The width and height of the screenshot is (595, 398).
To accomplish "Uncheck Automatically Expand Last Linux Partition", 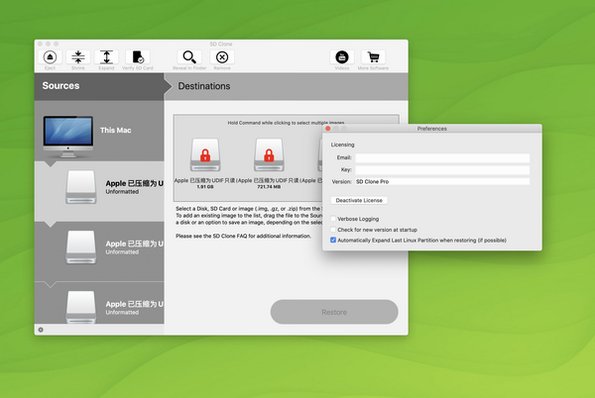I will [x=333, y=240].
